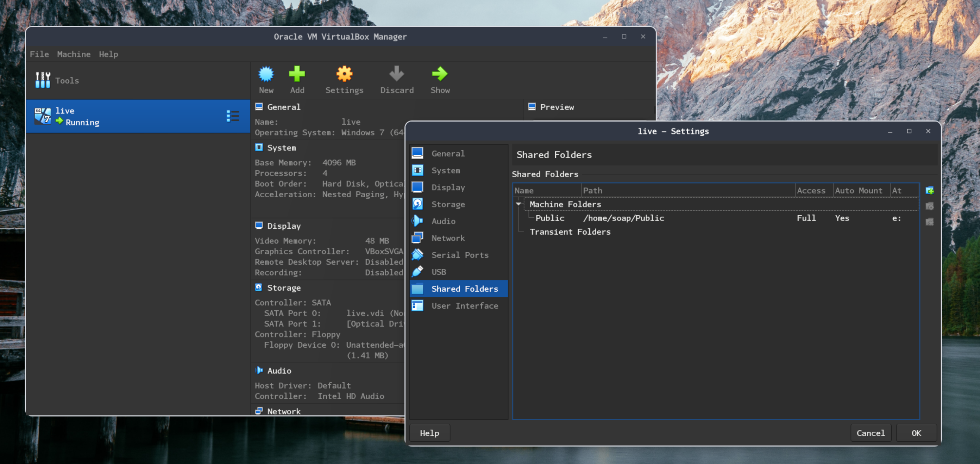This screenshot has width=980, height=464.
Task: Open the File menu
Action: (39, 54)
